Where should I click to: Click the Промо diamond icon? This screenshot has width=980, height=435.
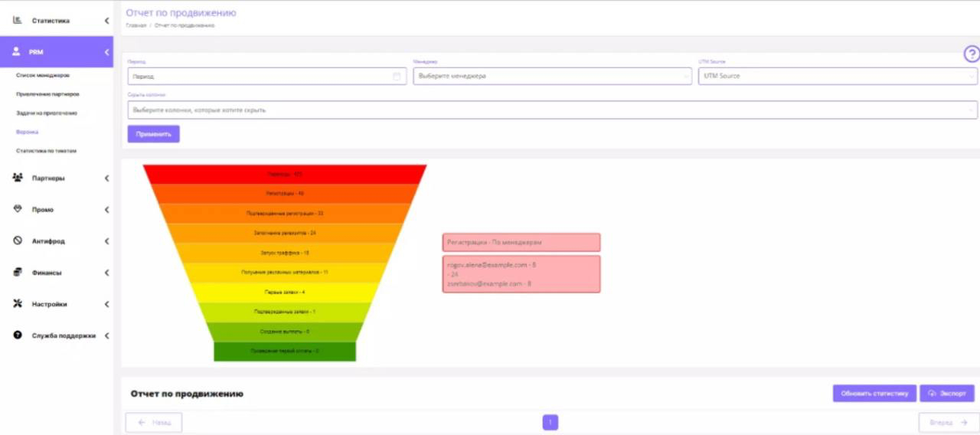click(17, 209)
